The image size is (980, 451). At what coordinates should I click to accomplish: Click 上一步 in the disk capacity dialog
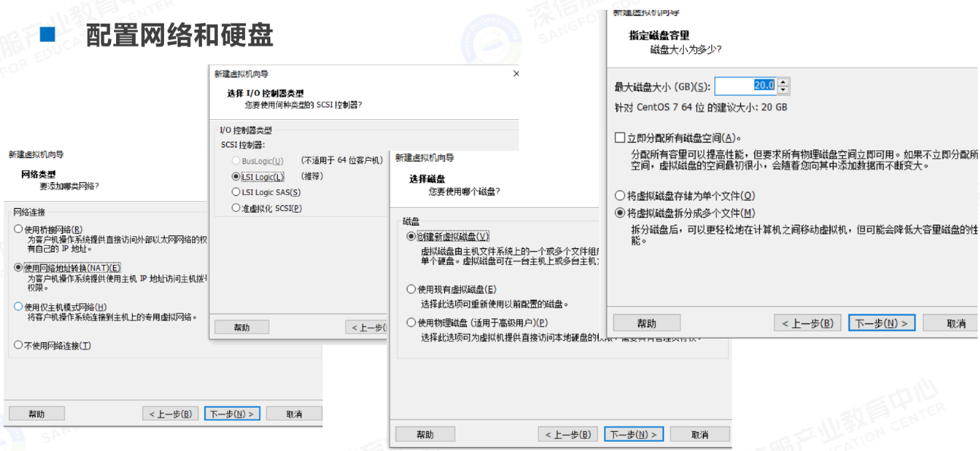coord(808,323)
